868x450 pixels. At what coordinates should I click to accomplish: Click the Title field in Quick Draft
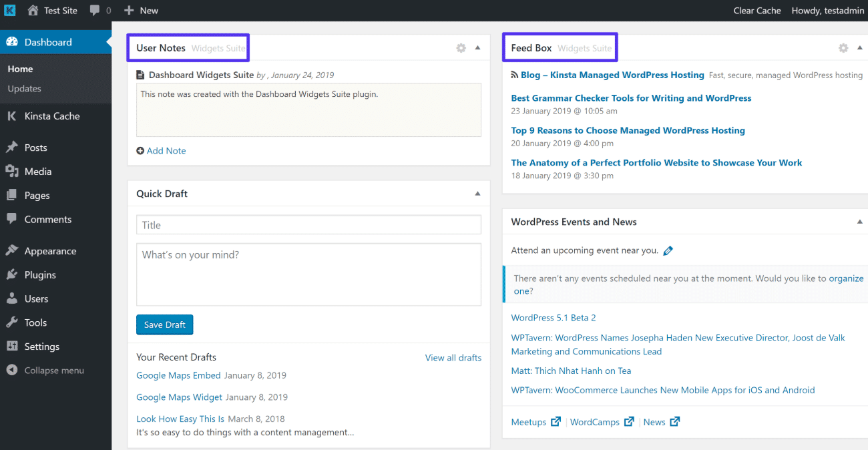coord(308,224)
